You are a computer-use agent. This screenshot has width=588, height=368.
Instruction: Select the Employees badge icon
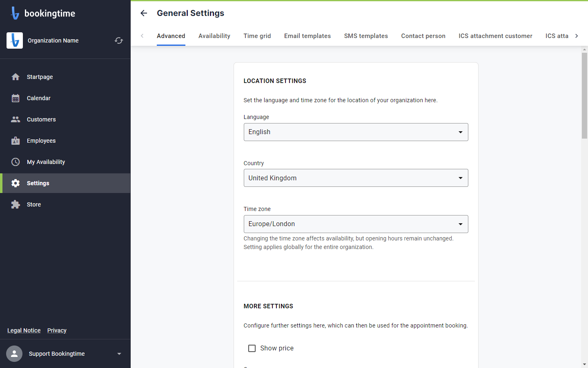coord(16,141)
